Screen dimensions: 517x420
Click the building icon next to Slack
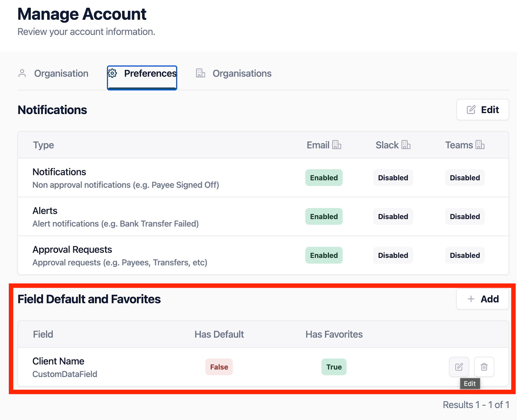406,145
